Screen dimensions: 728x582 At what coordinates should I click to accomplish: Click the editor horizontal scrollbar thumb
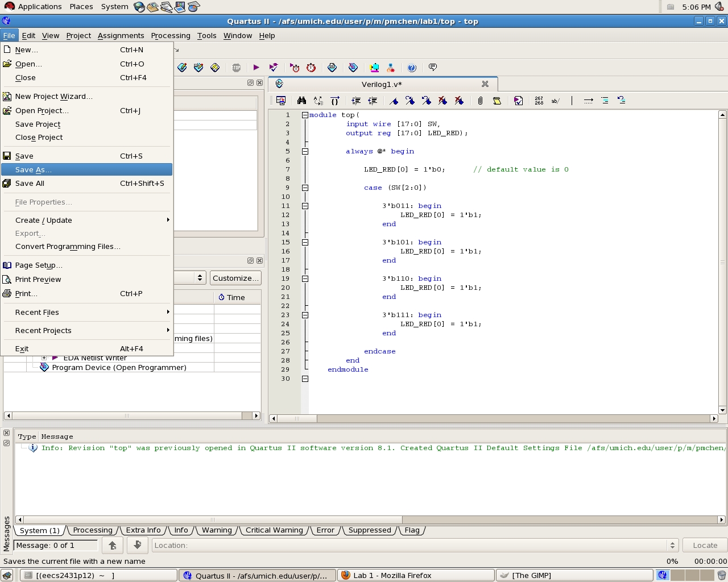click(x=297, y=418)
